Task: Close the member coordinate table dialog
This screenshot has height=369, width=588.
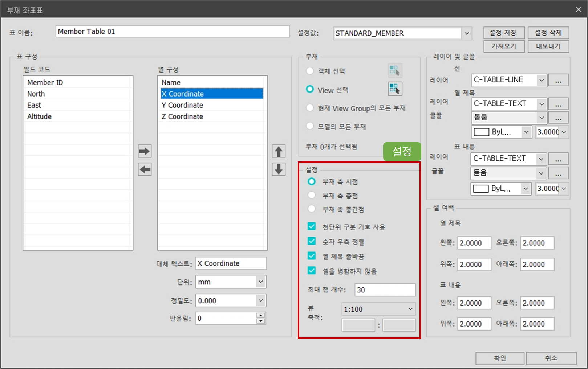Action: [x=578, y=10]
